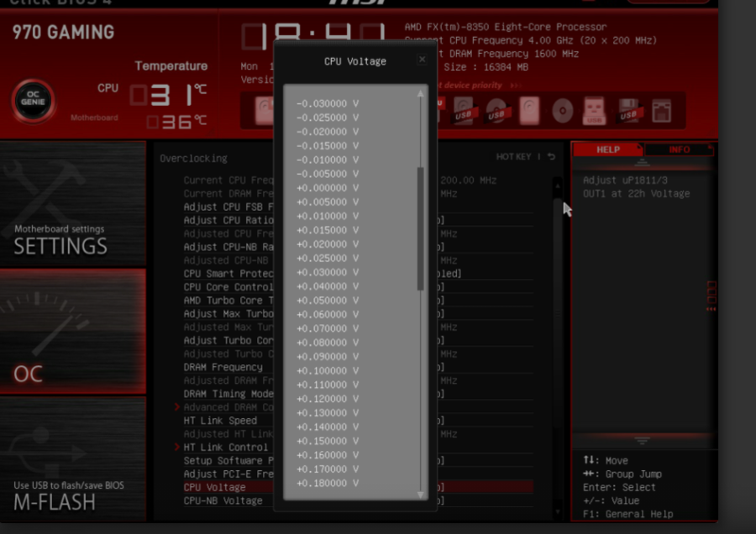Expand the HT Link Control submenu arrow
756x534 pixels.
(x=177, y=448)
